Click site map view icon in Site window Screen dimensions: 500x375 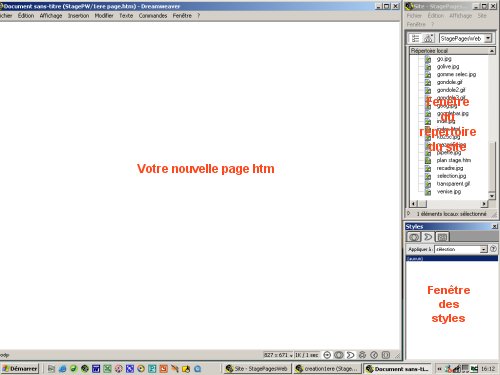coord(429,38)
